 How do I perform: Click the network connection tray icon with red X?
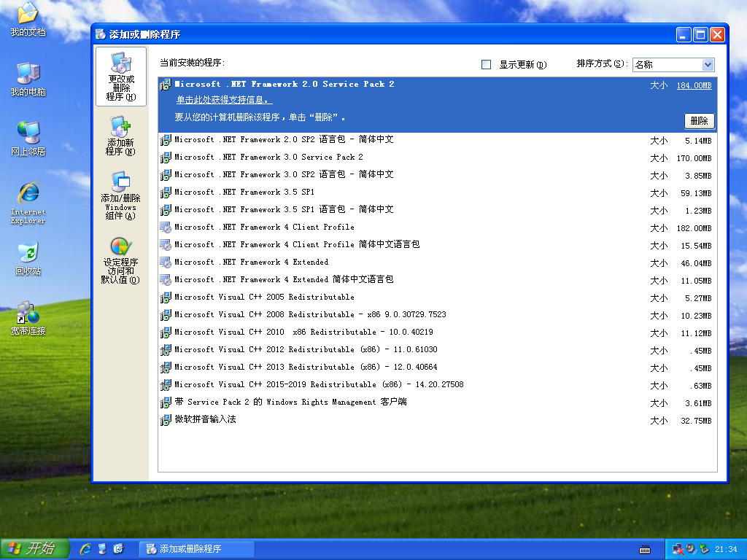click(x=678, y=550)
